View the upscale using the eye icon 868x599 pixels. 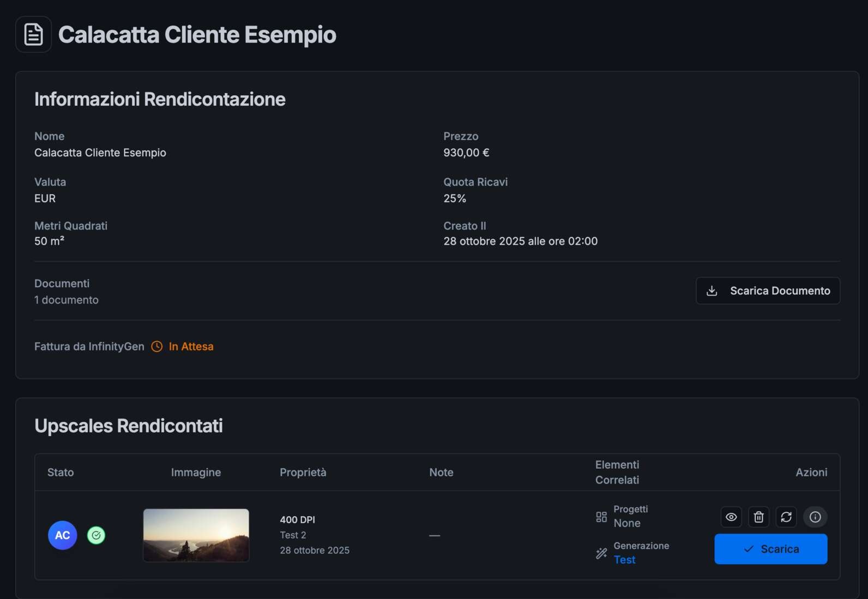[x=731, y=517]
